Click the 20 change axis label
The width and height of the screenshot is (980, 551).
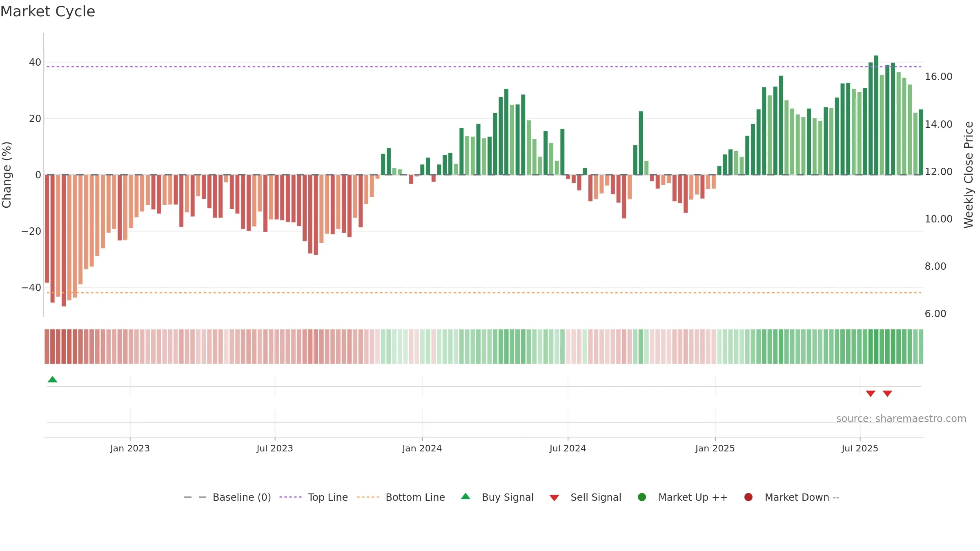(35, 119)
